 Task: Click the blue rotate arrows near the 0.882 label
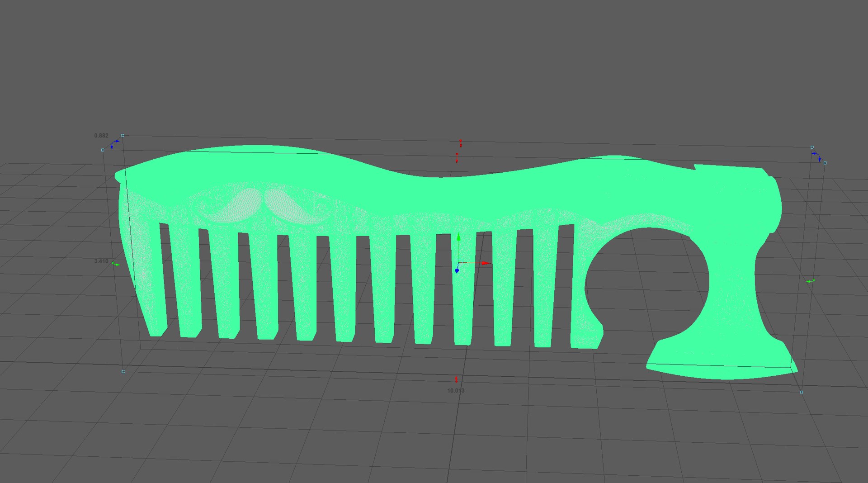pyautogui.click(x=115, y=144)
